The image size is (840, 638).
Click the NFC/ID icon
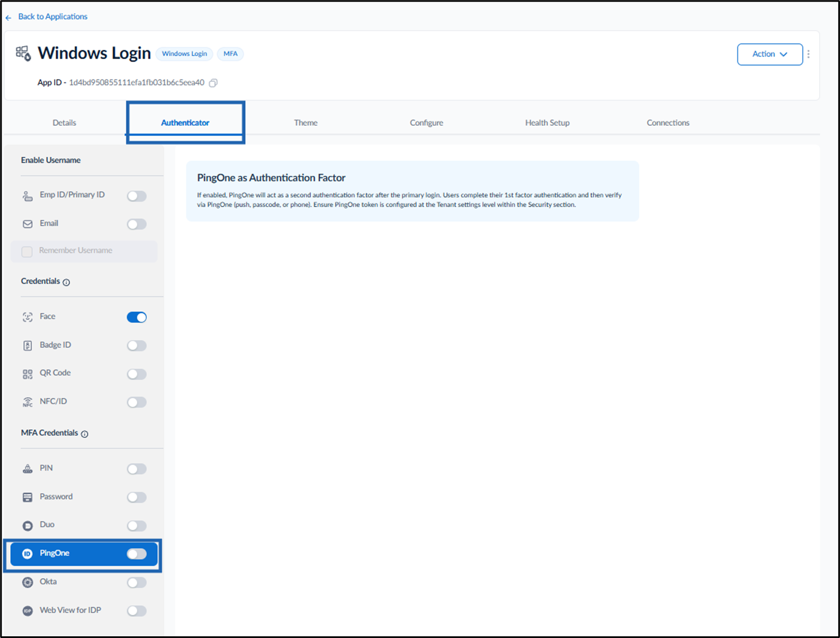pos(28,402)
